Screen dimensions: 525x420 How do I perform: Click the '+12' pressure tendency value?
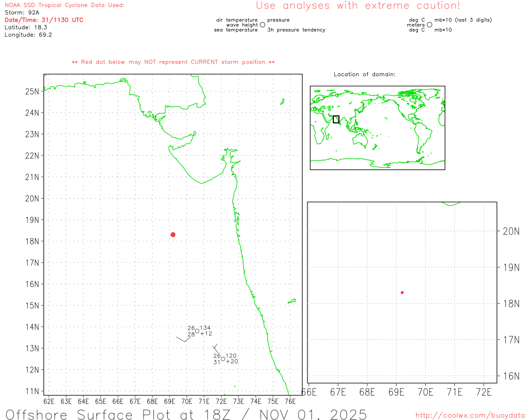206,333
